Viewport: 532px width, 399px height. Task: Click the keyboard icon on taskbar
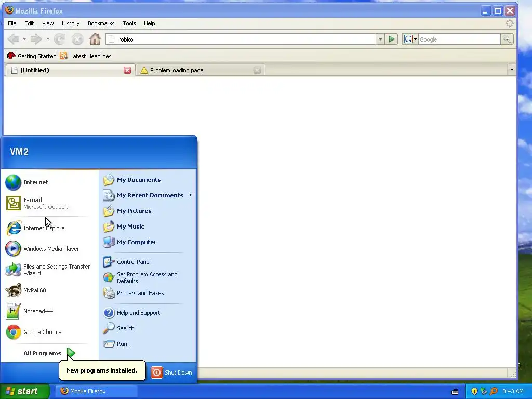click(455, 392)
